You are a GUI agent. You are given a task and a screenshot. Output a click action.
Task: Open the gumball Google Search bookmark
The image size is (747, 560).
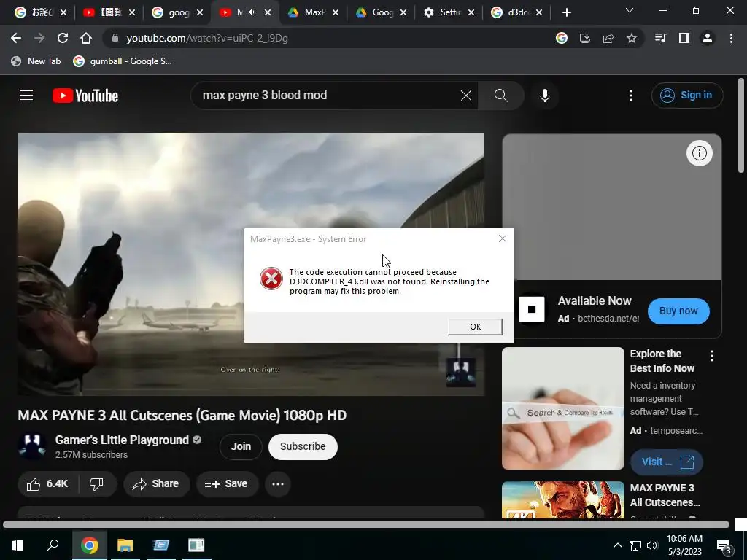point(123,61)
